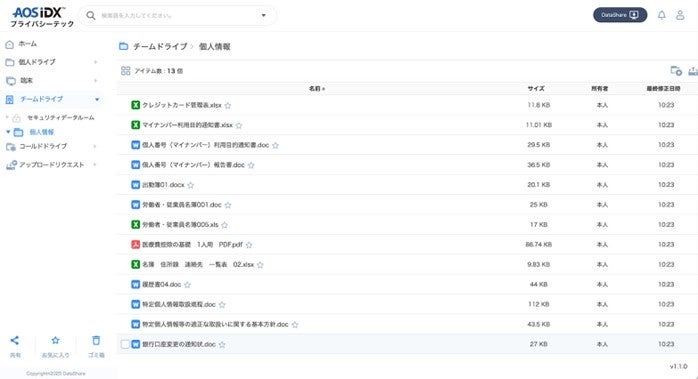Collapse the チームドライブ arrow
The image size is (698, 379).
coord(97,99)
